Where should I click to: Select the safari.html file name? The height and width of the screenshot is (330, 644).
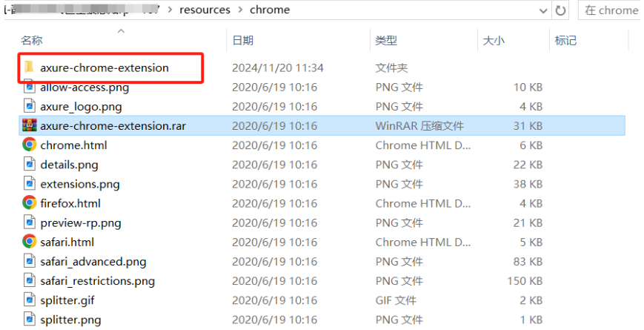click(67, 242)
